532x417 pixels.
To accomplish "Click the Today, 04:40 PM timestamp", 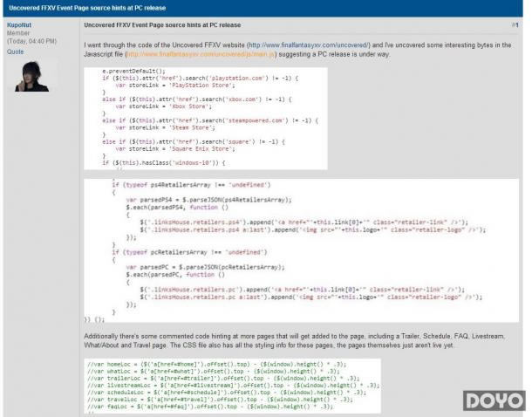I will tap(31, 41).
